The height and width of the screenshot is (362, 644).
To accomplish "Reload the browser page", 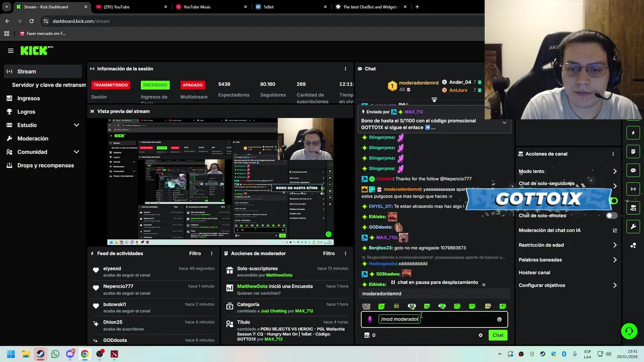I will point(31,21).
